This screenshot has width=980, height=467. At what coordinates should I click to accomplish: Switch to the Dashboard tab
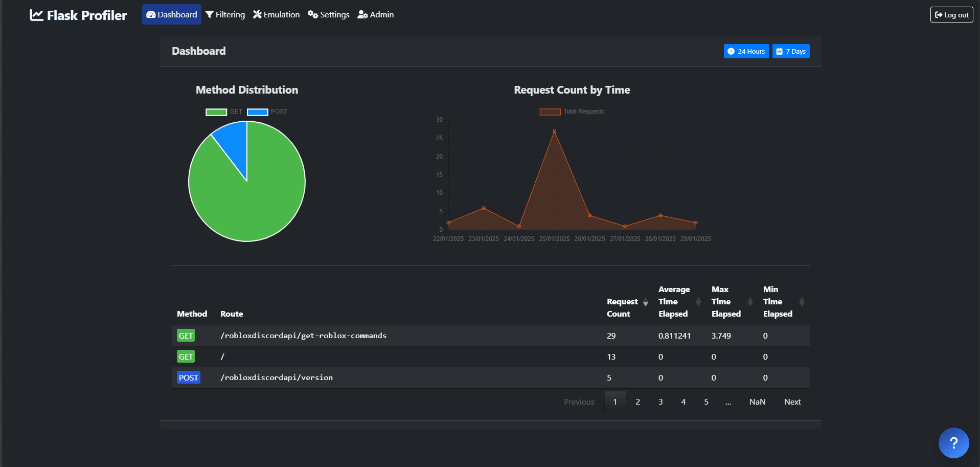[x=171, y=14]
